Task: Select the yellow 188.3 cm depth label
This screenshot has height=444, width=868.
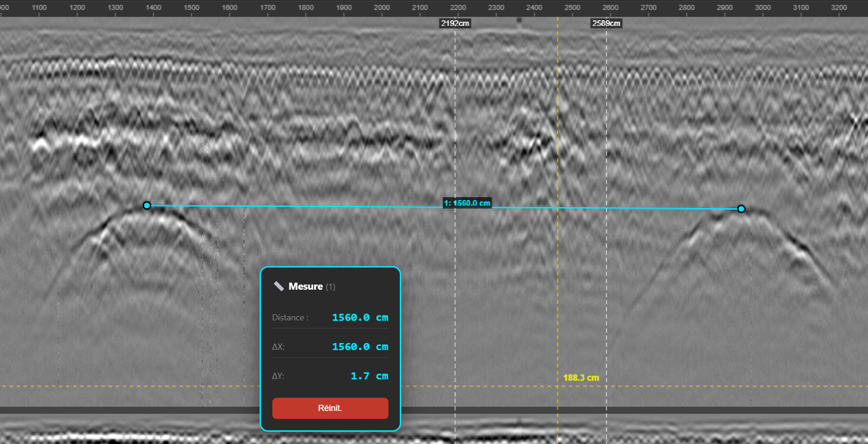Action: click(x=581, y=377)
